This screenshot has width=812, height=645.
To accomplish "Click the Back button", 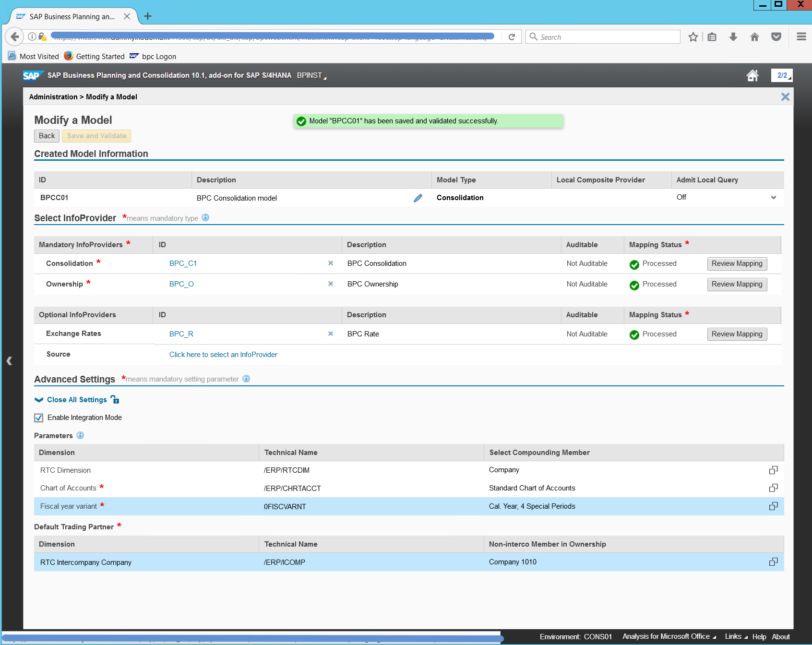I will click(x=47, y=136).
